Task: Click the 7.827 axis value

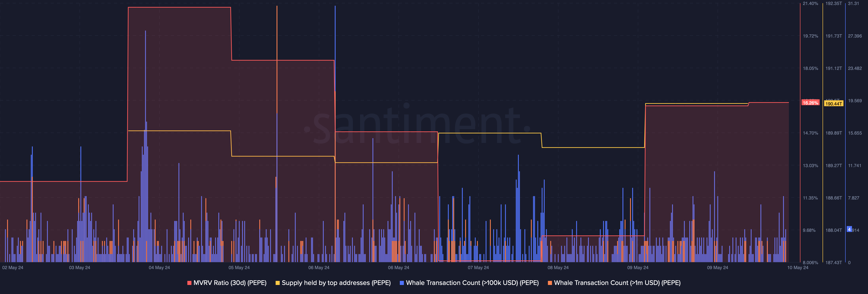Action: click(x=854, y=198)
